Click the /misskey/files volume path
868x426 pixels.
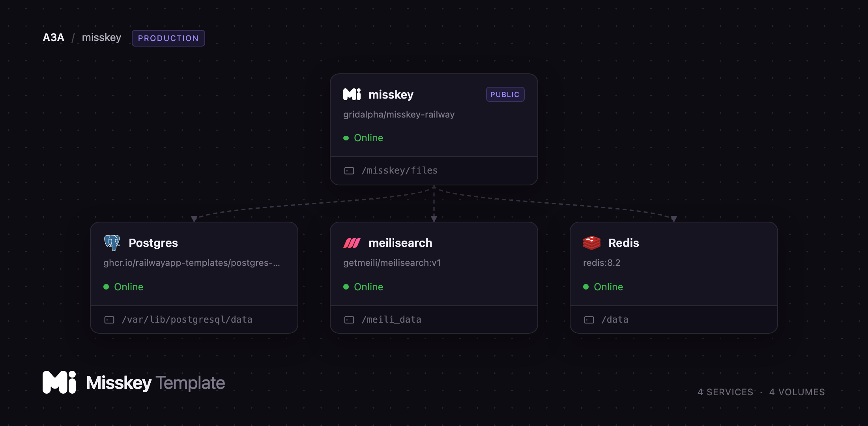(x=399, y=170)
